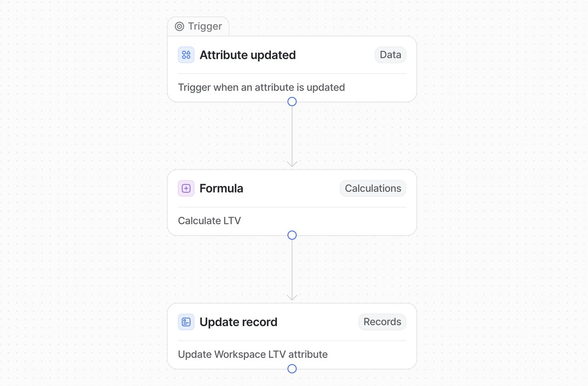This screenshot has height=386, width=588.
Task: Click the Trigger target icon
Action: pos(179,26)
